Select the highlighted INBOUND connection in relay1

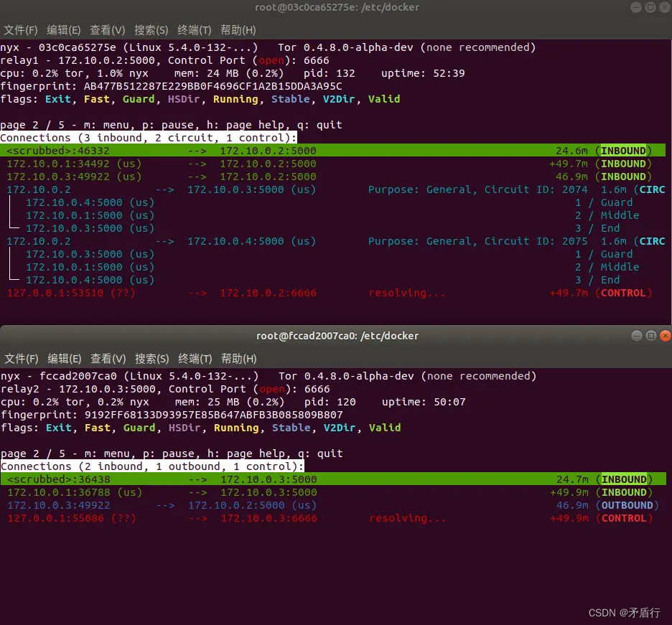(x=215, y=151)
